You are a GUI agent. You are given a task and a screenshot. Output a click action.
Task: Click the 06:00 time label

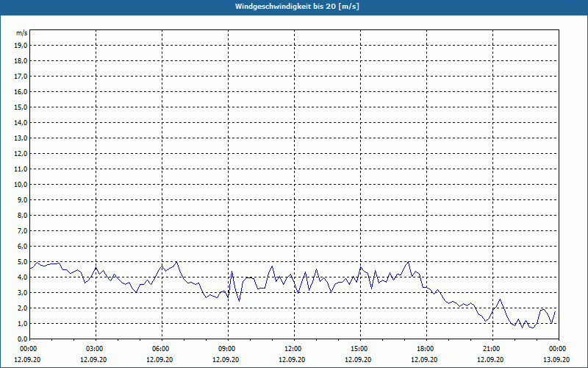pyautogui.click(x=162, y=349)
